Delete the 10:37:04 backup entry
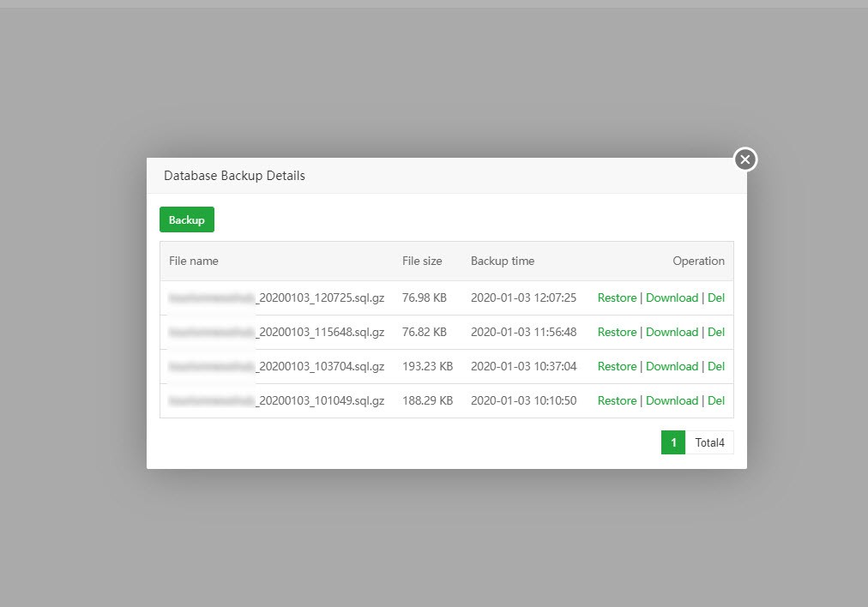The width and height of the screenshot is (868, 607). coord(716,366)
